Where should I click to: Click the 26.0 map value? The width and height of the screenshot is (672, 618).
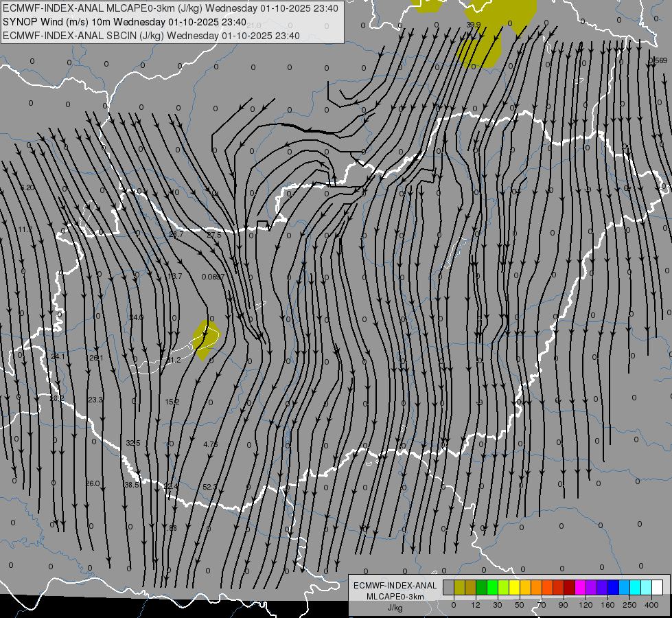click(93, 483)
